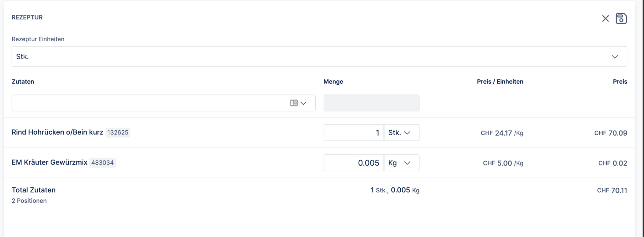
Task: Click the empty Menge input field
Action: 371,103
